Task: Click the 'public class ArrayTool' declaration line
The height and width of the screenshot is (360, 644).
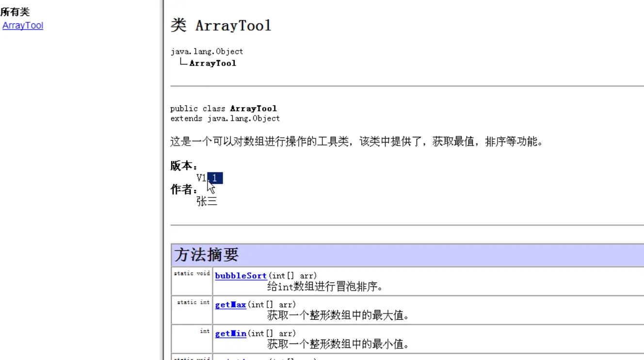Action: [224, 108]
